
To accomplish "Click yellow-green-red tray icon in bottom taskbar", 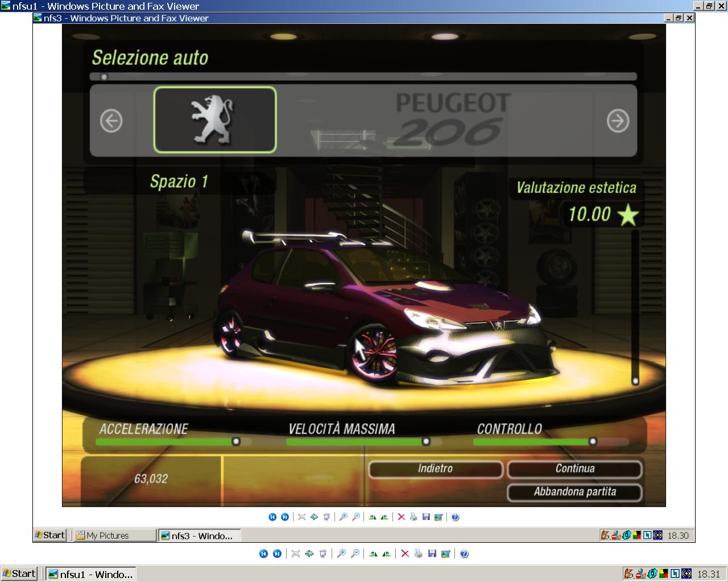I will click(x=664, y=573).
